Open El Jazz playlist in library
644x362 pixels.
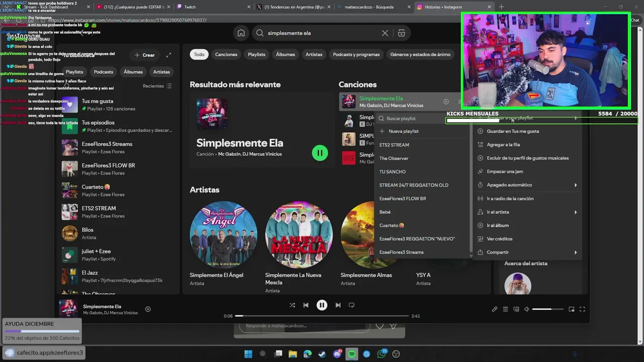pos(118,277)
